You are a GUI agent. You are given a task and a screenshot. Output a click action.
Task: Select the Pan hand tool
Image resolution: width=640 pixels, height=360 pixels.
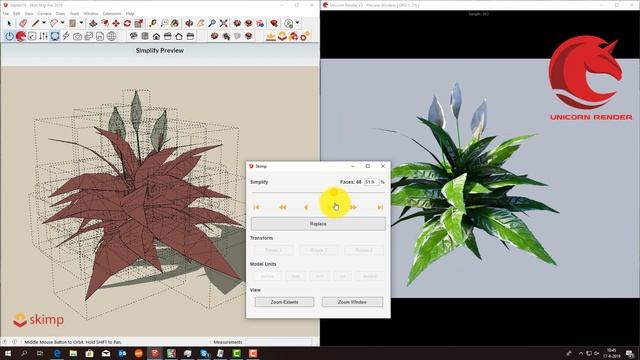[200, 23]
